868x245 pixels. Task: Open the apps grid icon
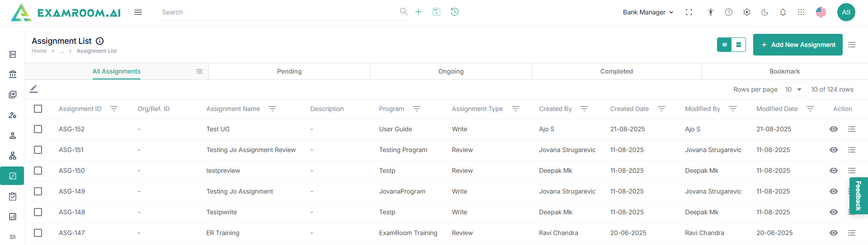pyautogui.click(x=801, y=12)
